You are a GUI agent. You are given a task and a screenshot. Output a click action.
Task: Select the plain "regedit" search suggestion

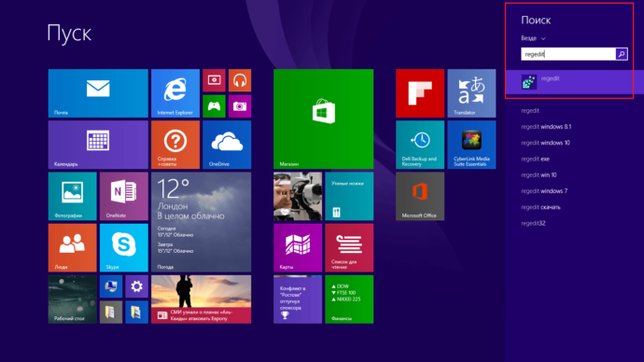point(530,110)
